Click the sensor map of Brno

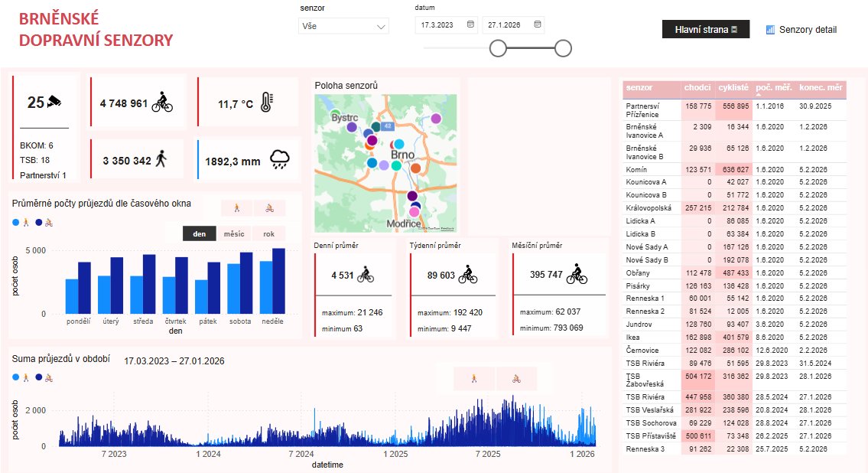pos(386,163)
